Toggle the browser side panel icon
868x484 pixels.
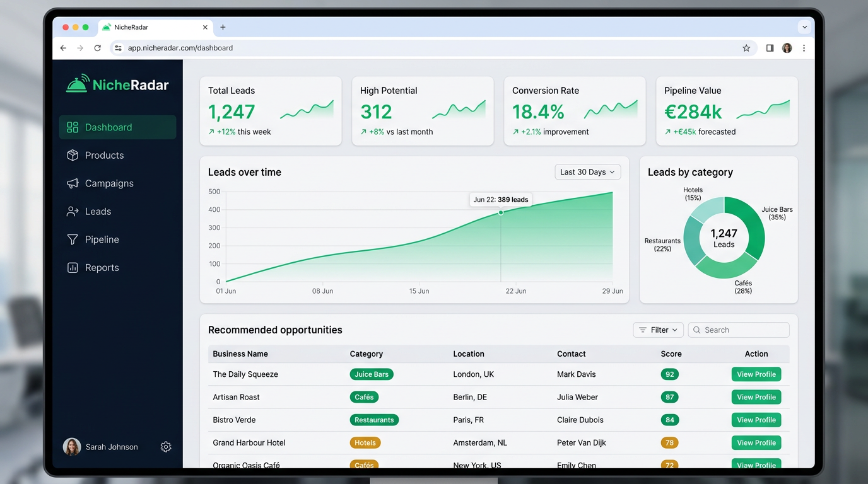[770, 48]
